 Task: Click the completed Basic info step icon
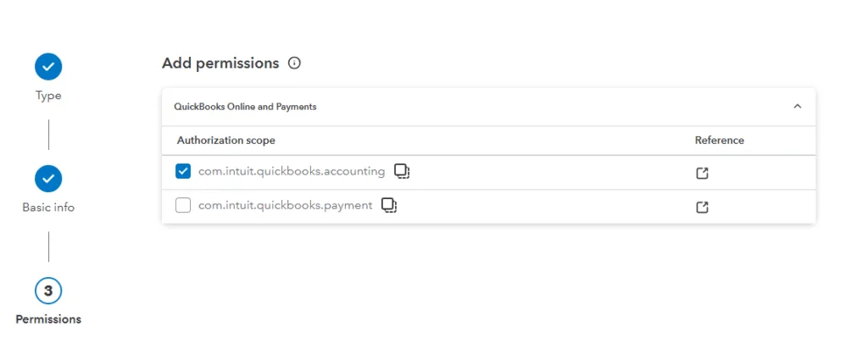pyautogui.click(x=48, y=179)
